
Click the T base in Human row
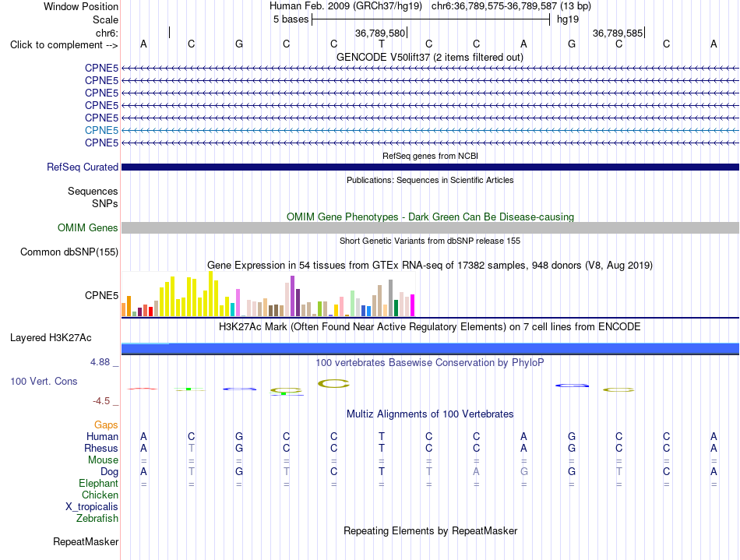tap(382, 436)
